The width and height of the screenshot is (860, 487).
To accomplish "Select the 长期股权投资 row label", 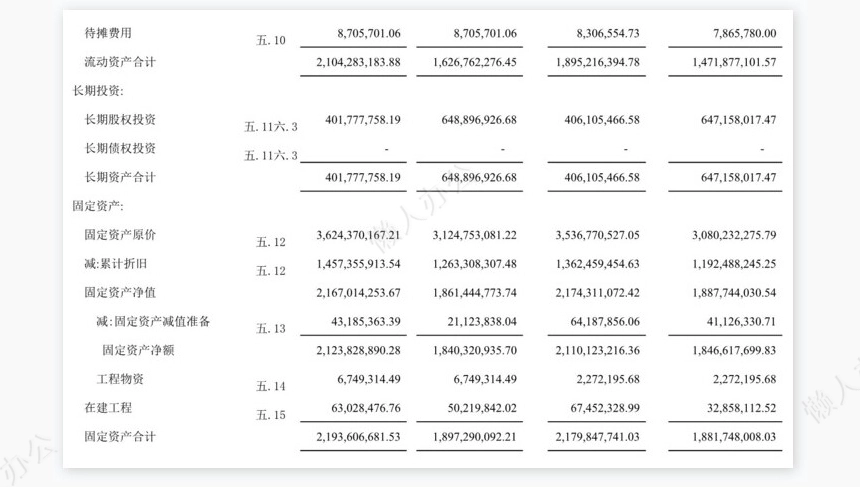I will click(x=120, y=120).
